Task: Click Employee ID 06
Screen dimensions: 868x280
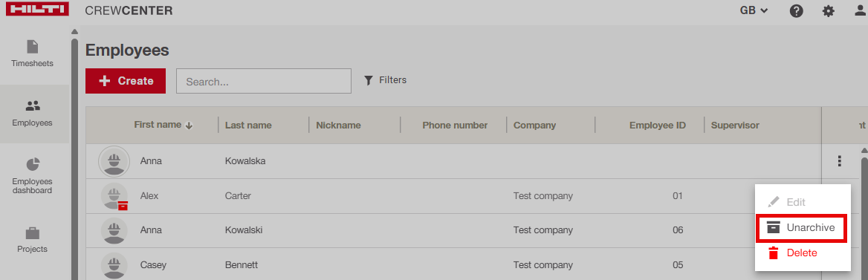Action: click(x=678, y=230)
